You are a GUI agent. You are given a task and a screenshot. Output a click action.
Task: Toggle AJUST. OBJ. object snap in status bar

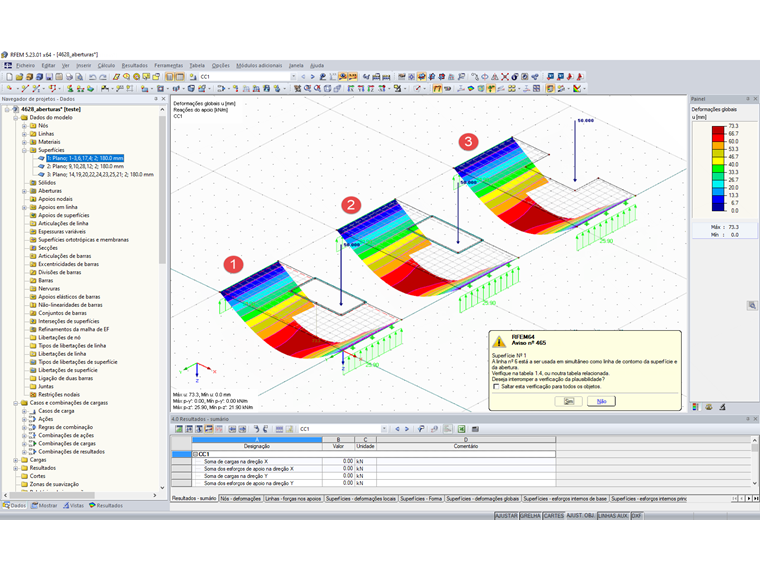[x=581, y=516]
